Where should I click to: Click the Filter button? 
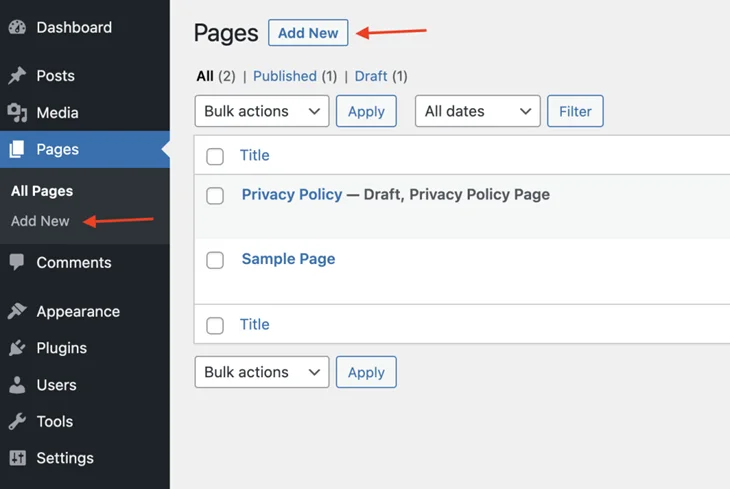tap(575, 111)
